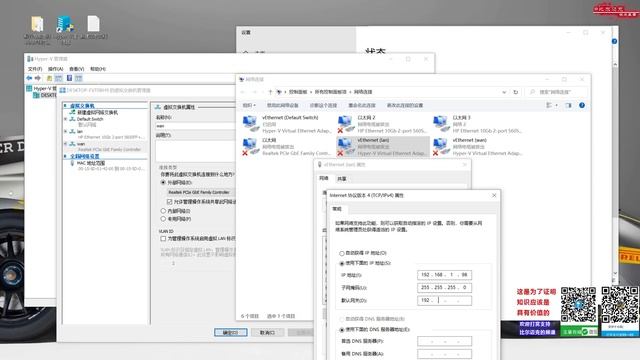The width and height of the screenshot is (640, 360).
Task: Click the switch notes text area
Action: click(x=195, y=151)
